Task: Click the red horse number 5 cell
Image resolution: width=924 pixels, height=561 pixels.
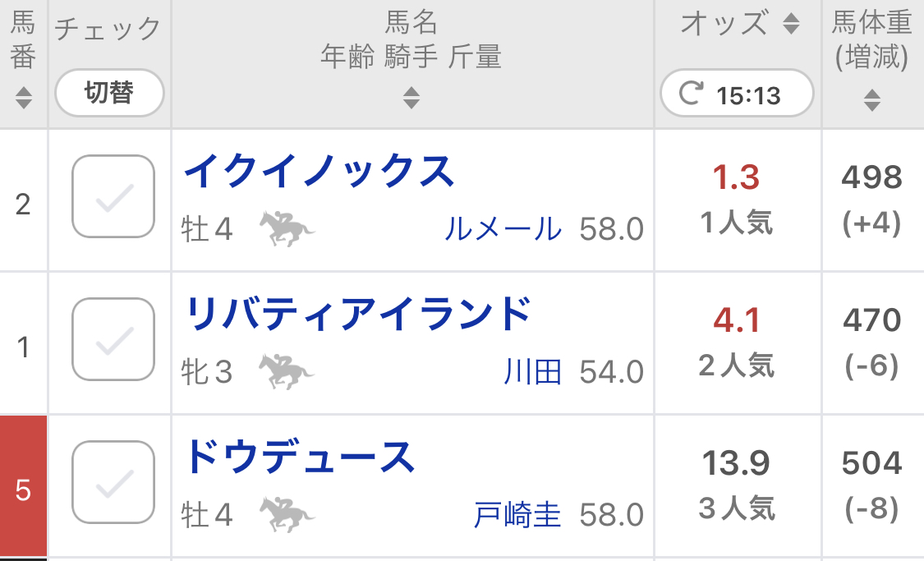Action: (23, 490)
